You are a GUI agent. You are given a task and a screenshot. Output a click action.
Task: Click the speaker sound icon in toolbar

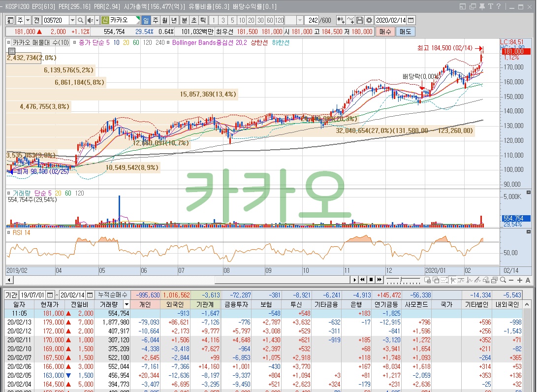click(x=90, y=20)
